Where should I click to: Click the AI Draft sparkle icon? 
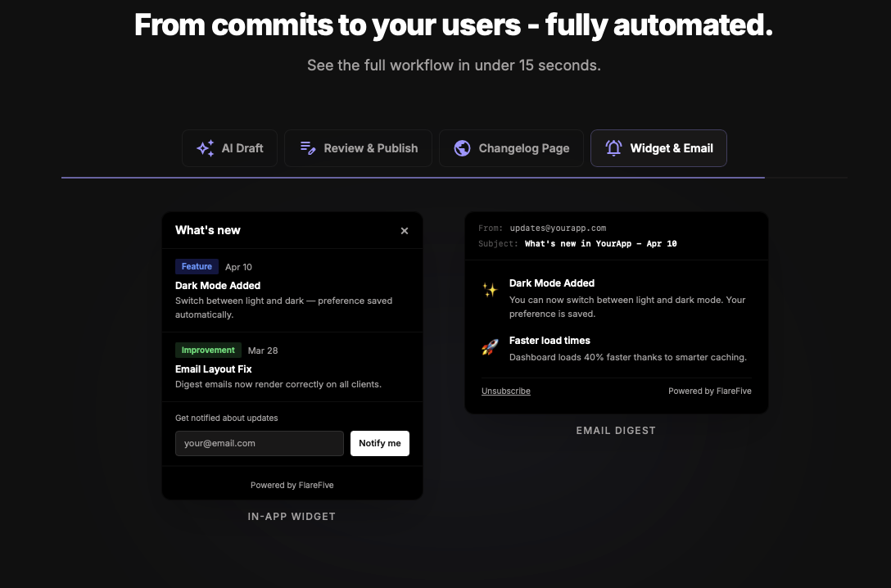coord(205,148)
